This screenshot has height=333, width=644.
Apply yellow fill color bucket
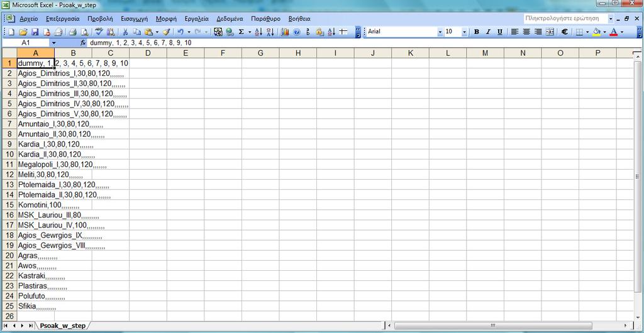click(597, 32)
